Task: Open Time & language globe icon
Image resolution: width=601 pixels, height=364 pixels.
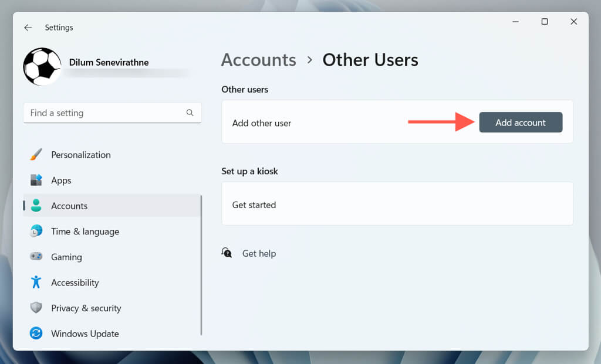Action: pyautogui.click(x=36, y=231)
